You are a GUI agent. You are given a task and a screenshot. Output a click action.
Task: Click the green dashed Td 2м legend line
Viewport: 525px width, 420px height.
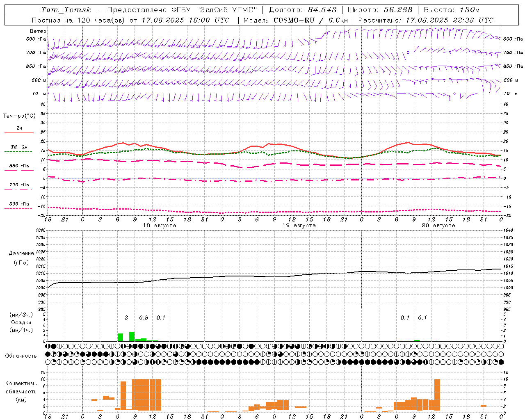pyautogui.click(x=19, y=152)
